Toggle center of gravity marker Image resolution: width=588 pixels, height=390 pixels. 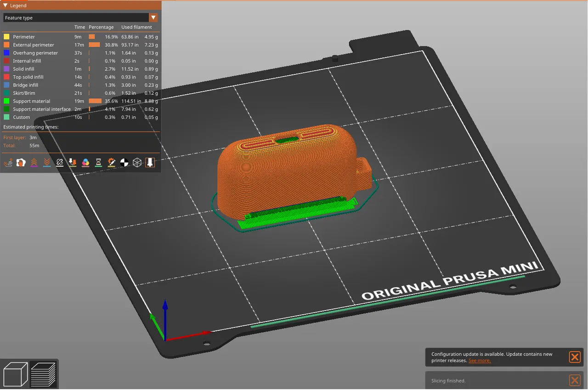coord(124,163)
